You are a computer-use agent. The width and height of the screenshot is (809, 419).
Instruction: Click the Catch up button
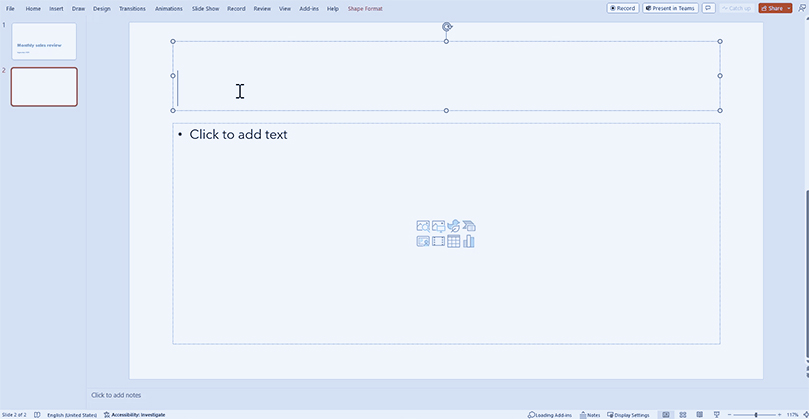[737, 8]
